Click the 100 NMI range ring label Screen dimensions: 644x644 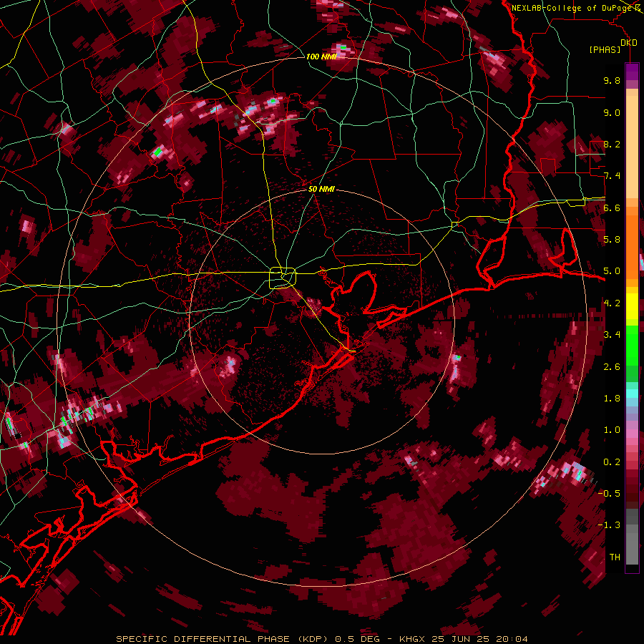[321, 57]
